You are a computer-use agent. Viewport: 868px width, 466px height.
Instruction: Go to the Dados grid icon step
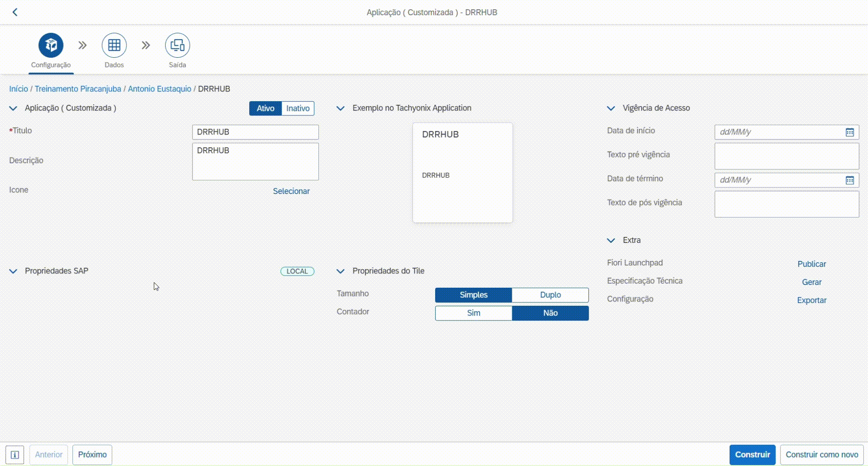click(114, 45)
